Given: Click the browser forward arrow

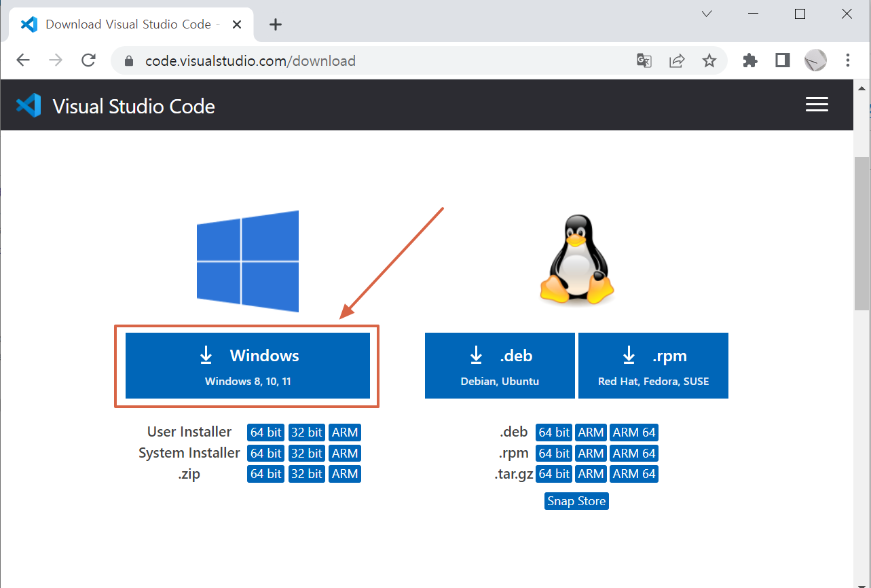Looking at the screenshot, I should (56, 60).
